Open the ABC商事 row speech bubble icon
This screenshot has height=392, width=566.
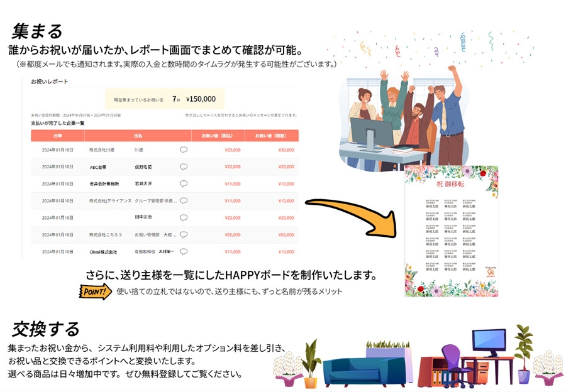(x=182, y=166)
